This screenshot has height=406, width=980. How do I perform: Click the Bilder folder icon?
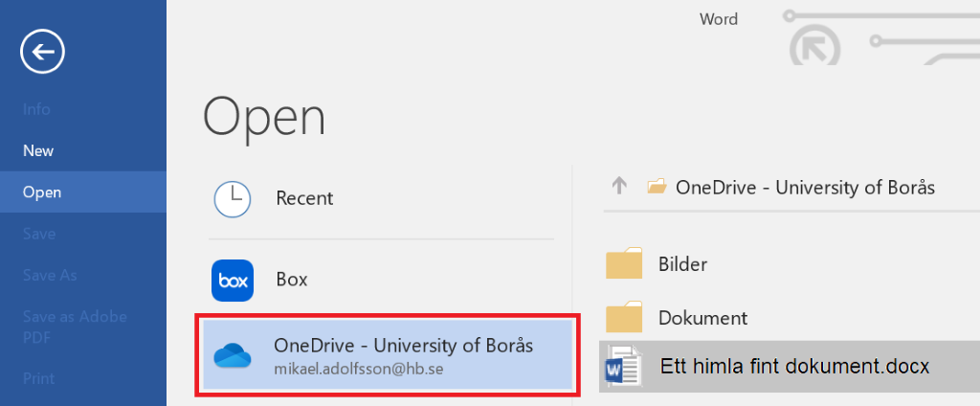tap(624, 263)
